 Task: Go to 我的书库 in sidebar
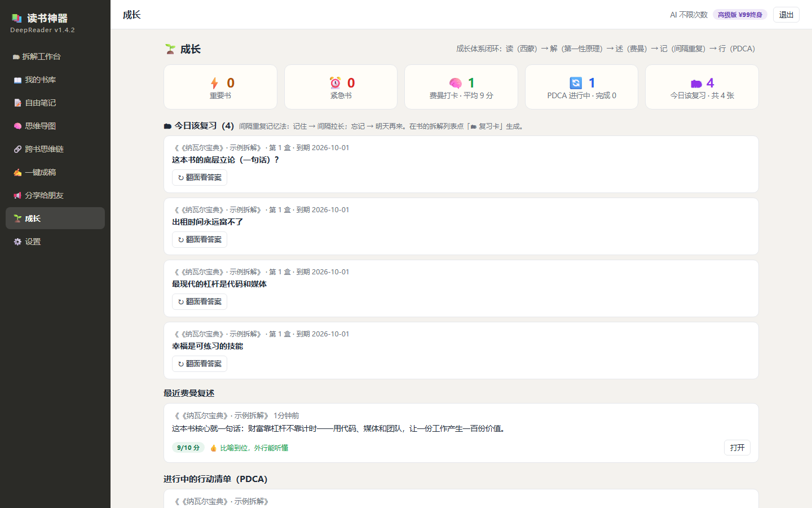[55, 80]
